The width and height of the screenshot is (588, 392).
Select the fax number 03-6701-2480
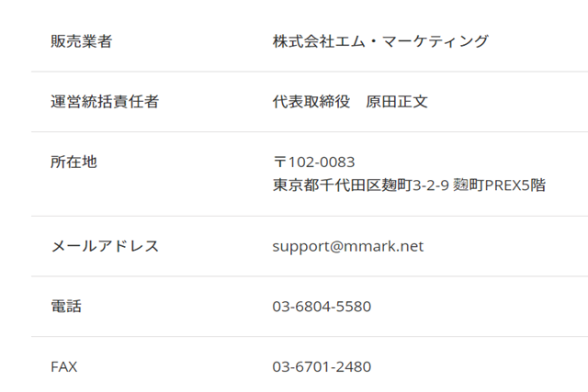coord(322,367)
